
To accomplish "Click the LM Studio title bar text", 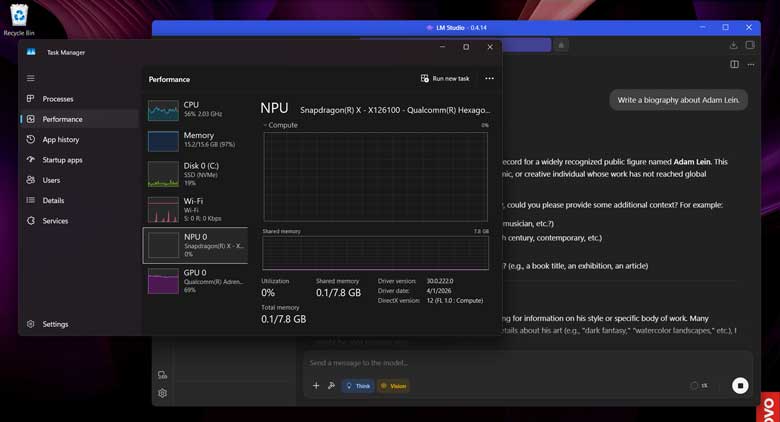I will [x=461, y=28].
